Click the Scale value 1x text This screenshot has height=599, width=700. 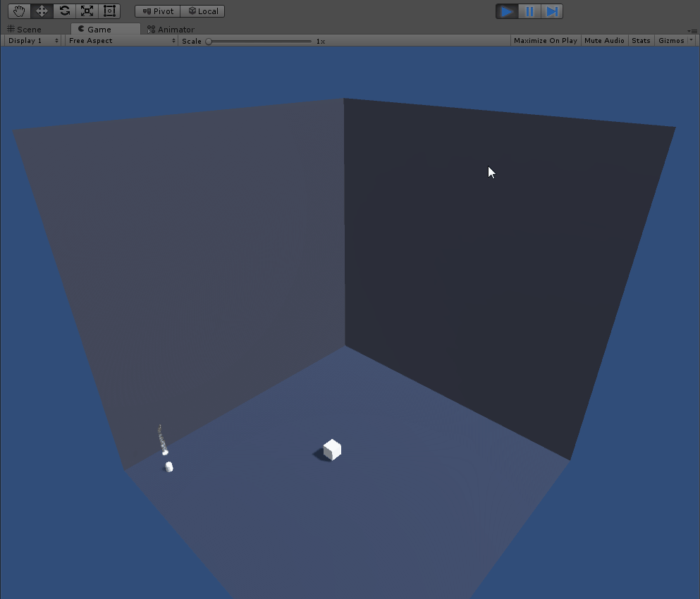(321, 41)
